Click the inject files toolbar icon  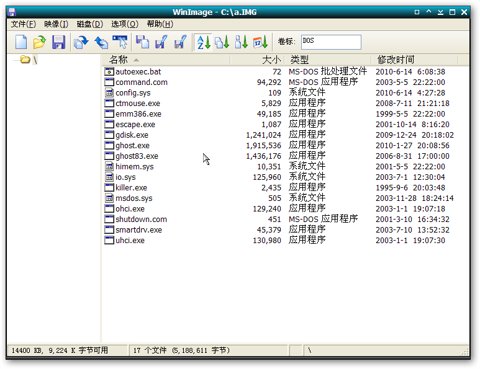142,42
